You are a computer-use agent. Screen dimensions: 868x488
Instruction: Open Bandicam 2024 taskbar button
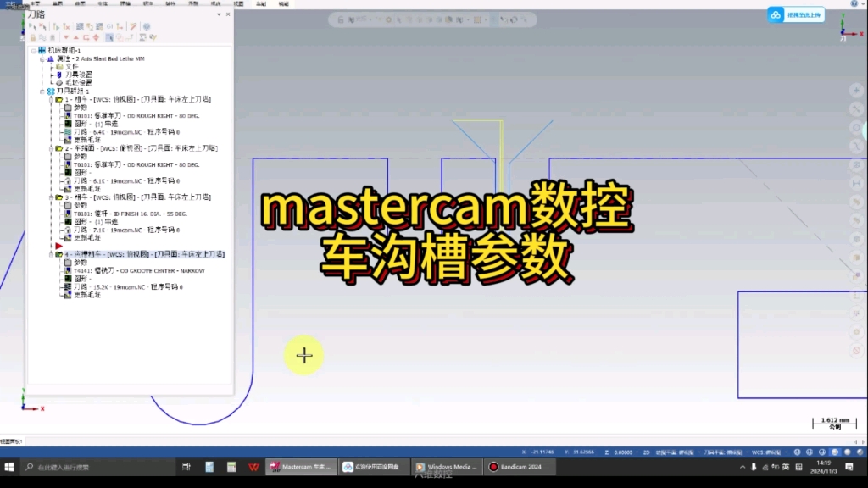pos(518,467)
